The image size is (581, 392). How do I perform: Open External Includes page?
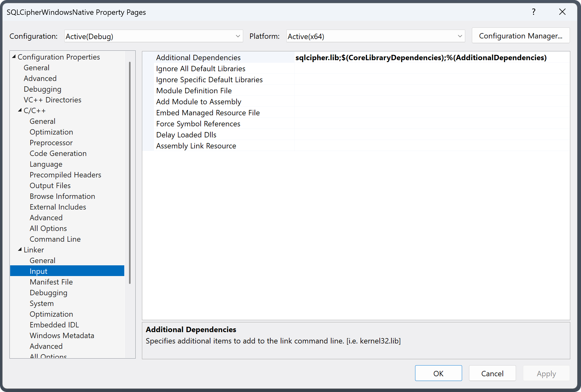click(58, 207)
